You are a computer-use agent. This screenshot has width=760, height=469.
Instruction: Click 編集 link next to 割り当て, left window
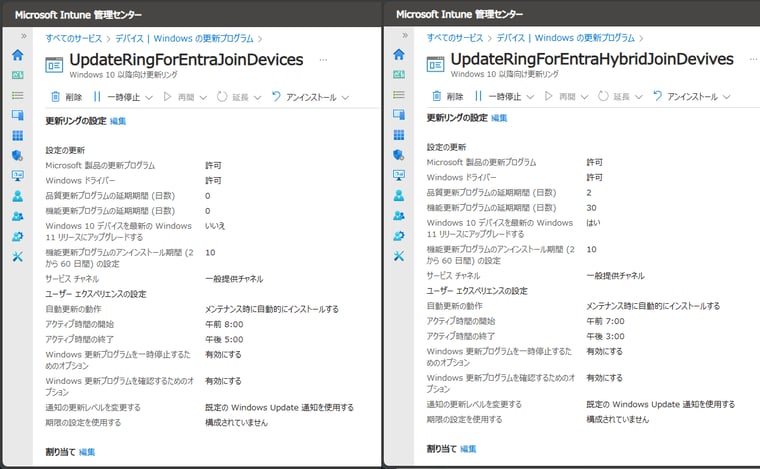click(x=87, y=452)
